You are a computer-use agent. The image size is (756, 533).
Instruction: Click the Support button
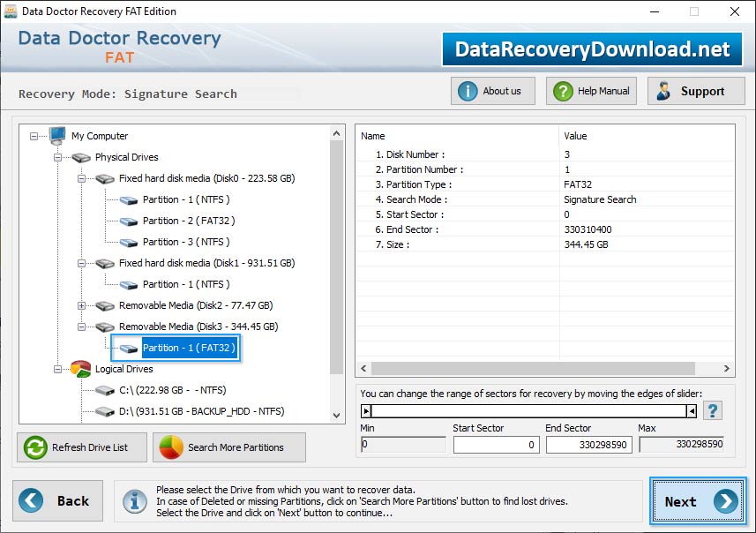tap(696, 91)
